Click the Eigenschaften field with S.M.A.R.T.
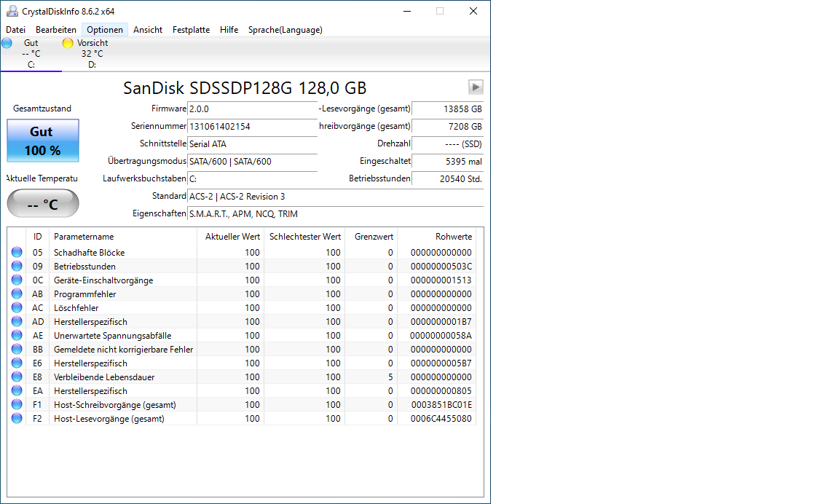 pyautogui.click(x=336, y=214)
